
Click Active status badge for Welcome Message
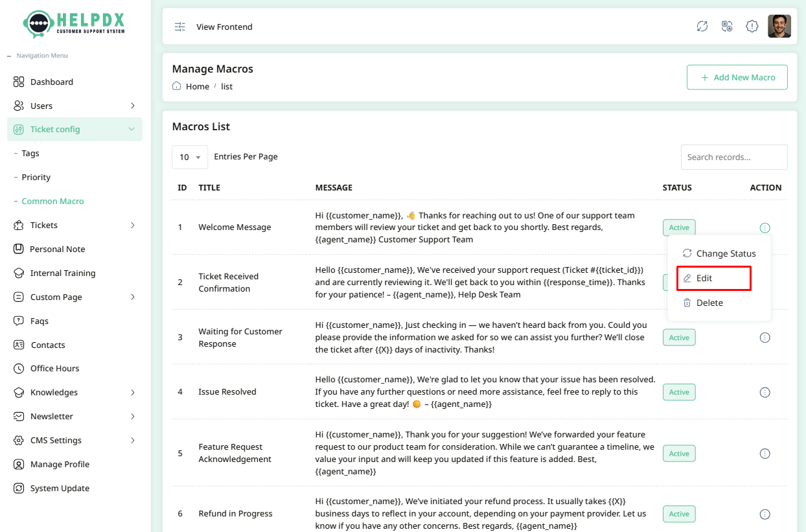(678, 227)
